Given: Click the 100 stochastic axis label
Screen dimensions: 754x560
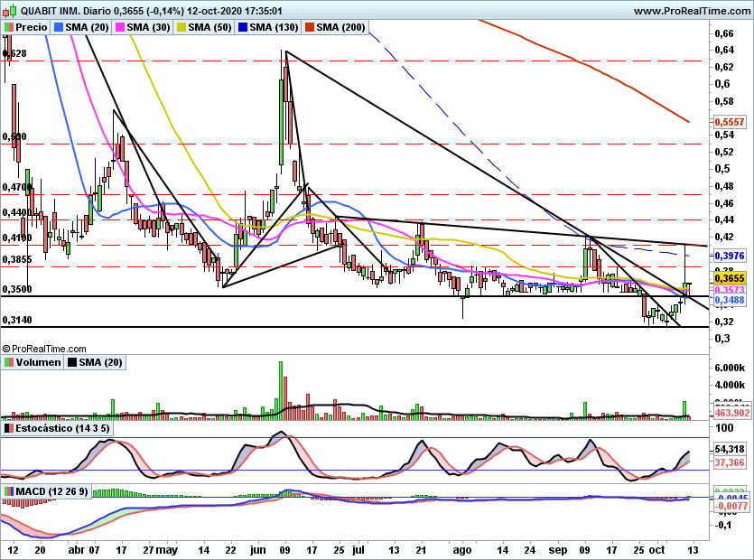Looking at the screenshot, I should coord(724,428).
